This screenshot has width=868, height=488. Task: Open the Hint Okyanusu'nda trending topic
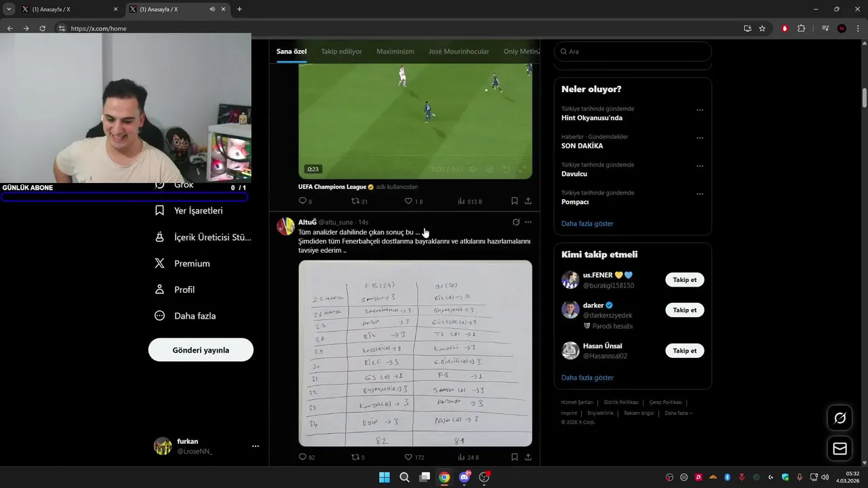click(591, 118)
